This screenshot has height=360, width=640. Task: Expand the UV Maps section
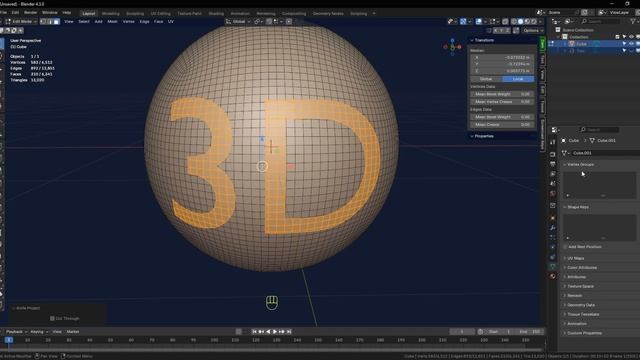576,258
